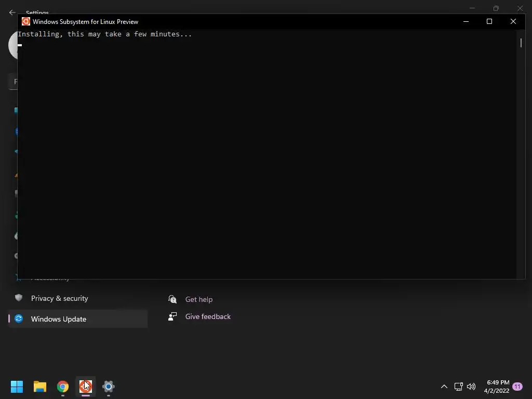Click the 'Installing, this may take a few minutes...' text
Viewport: 532px width, 399px height.
click(x=105, y=34)
